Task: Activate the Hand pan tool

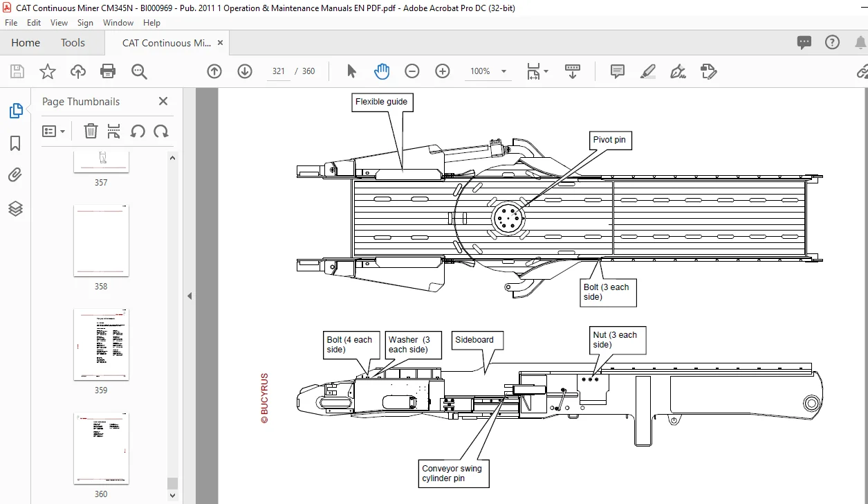Action: pyautogui.click(x=382, y=71)
